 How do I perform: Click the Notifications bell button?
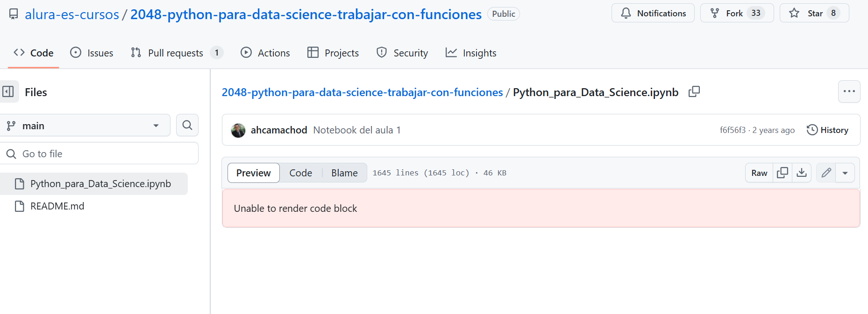pos(653,13)
